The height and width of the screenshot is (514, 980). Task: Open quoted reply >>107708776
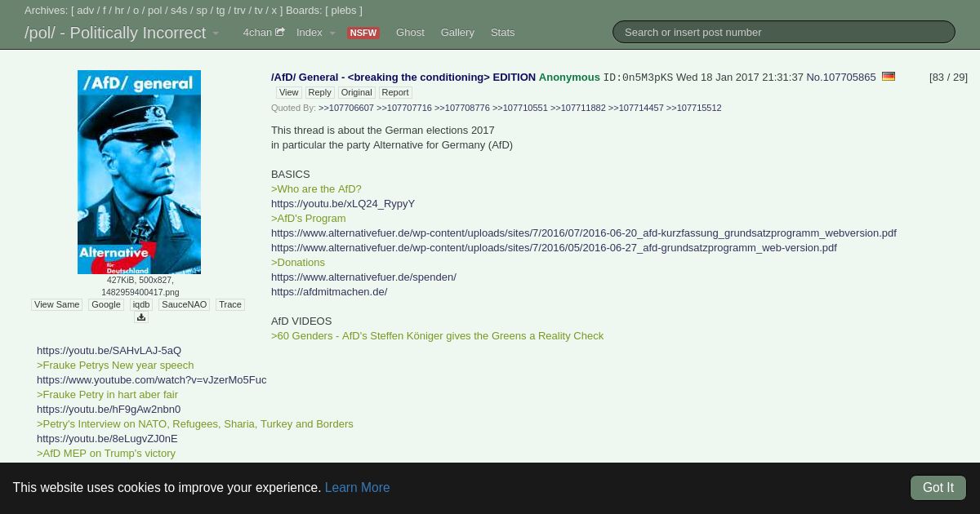click(x=462, y=108)
